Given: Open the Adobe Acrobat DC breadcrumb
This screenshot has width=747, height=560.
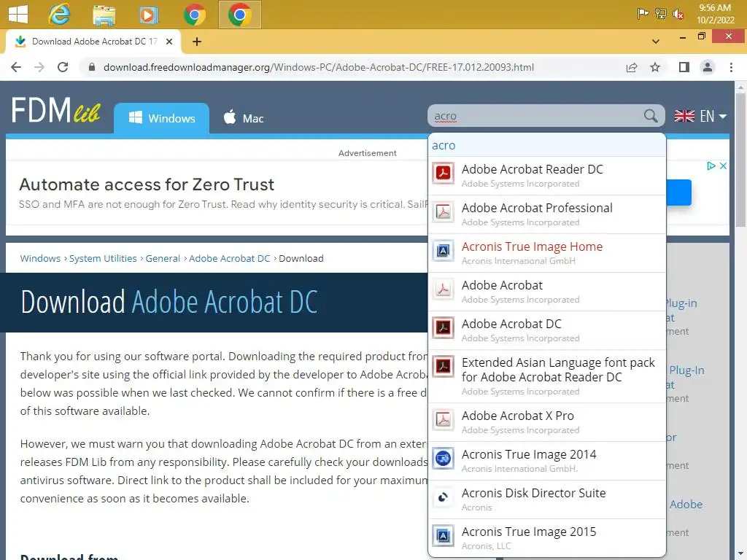Looking at the screenshot, I should [230, 258].
